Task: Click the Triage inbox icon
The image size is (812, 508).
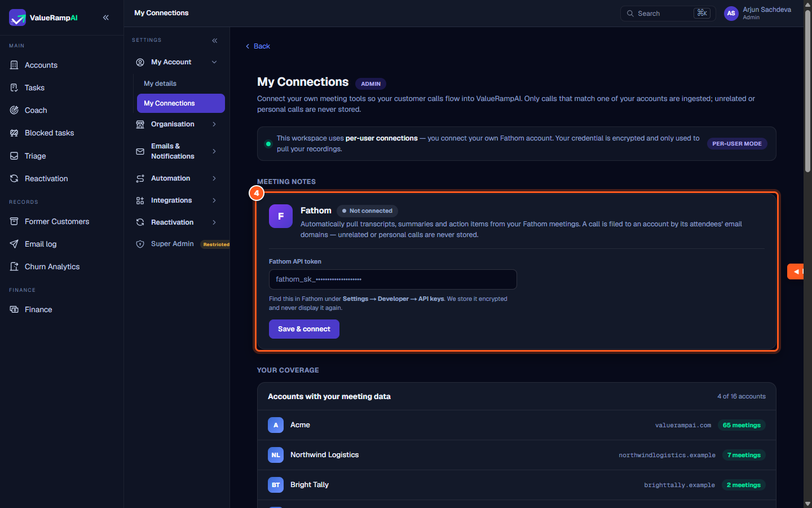Action: click(14, 156)
